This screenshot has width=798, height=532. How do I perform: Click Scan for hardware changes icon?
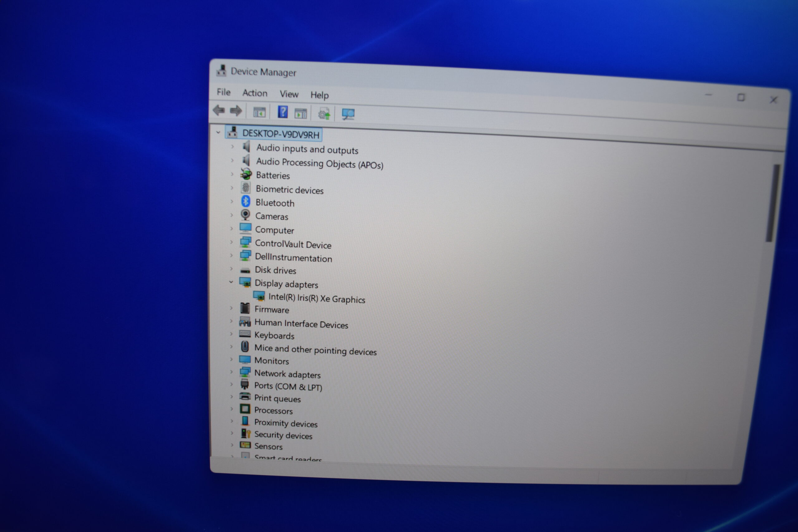348,114
